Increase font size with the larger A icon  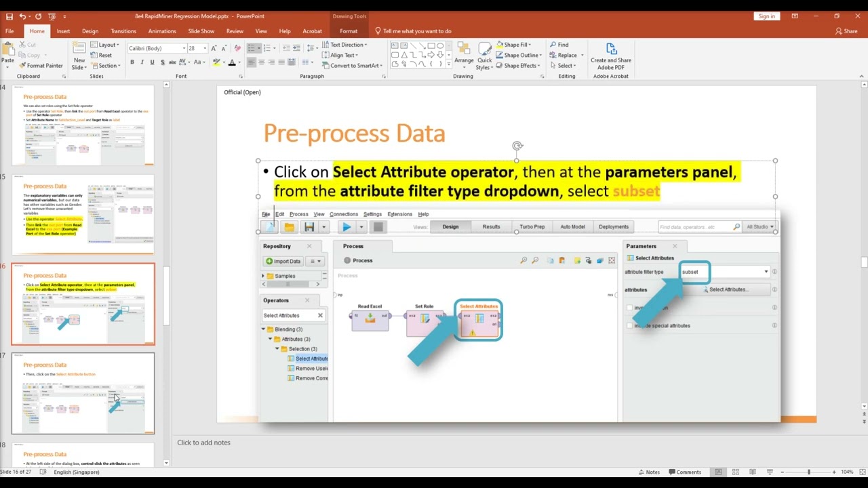[x=214, y=48]
